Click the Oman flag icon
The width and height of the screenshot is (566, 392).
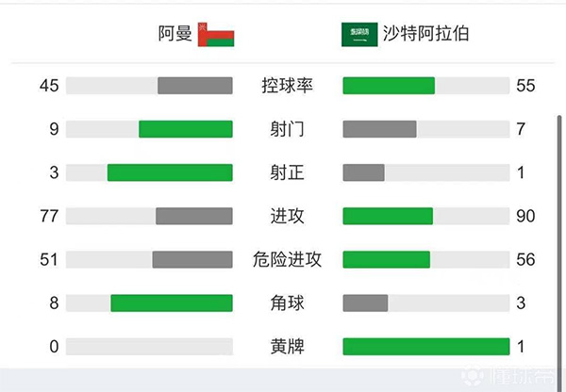[216, 35]
